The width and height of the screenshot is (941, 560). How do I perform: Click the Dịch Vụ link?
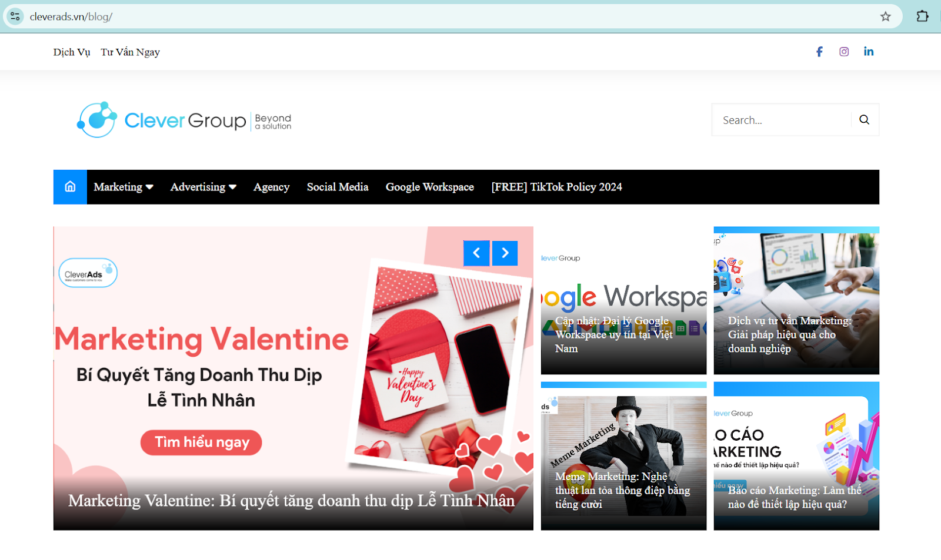tap(72, 52)
